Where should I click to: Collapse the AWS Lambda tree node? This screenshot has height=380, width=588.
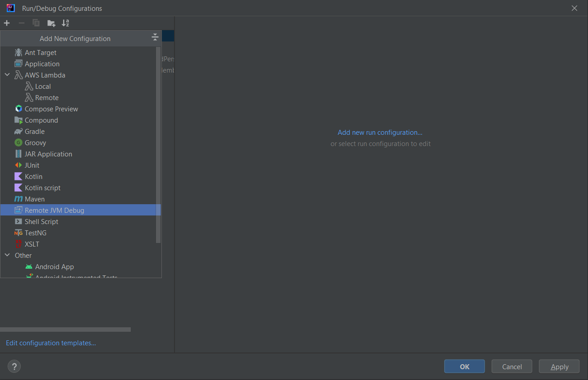[x=7, y=75]
